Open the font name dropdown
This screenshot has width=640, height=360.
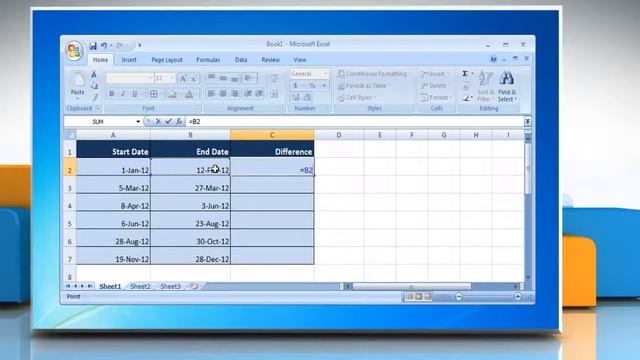point(150,78)
